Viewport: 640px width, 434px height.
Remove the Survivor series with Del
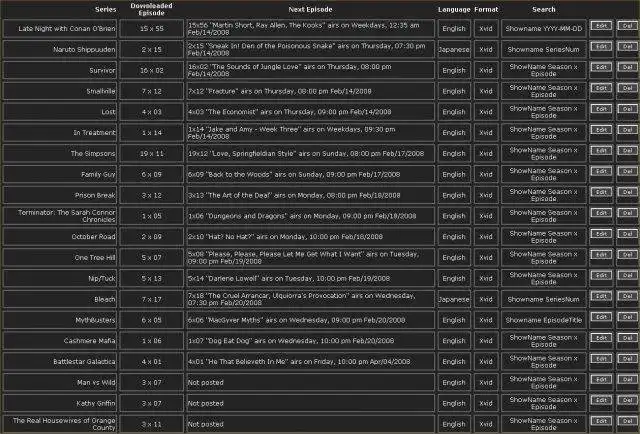[627, 67]
